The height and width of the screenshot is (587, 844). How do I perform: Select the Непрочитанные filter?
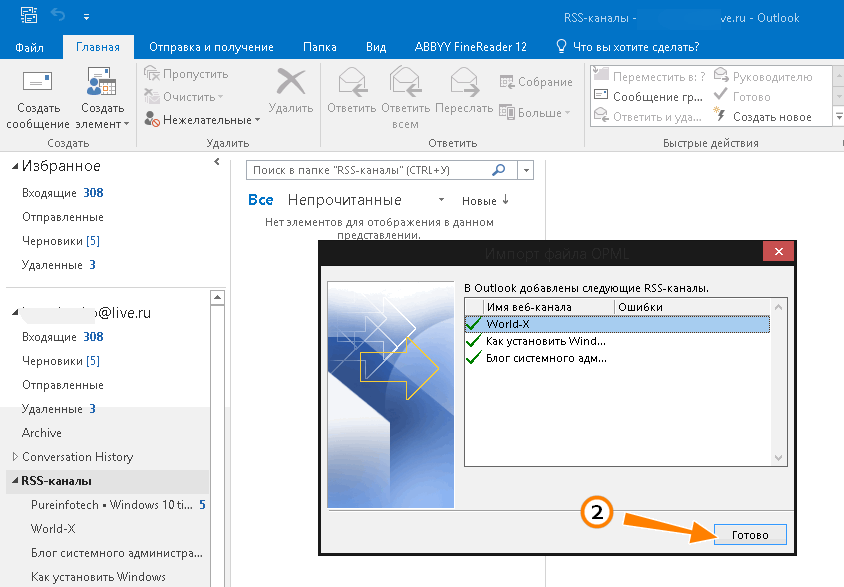(x=344, y=200)
